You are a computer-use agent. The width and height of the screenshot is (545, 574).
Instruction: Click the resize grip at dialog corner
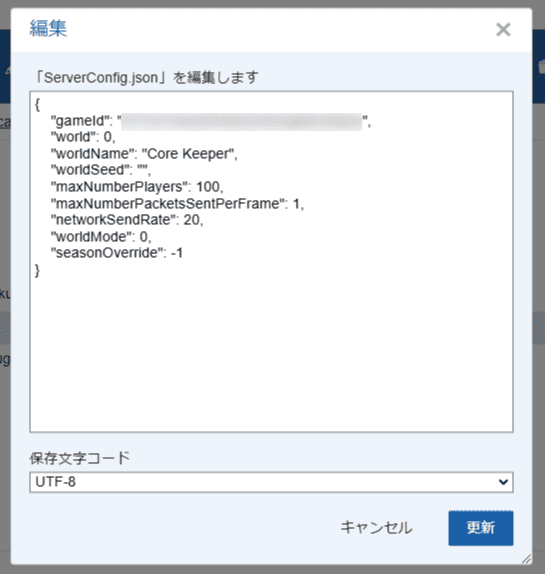click(x=526, y=559)
